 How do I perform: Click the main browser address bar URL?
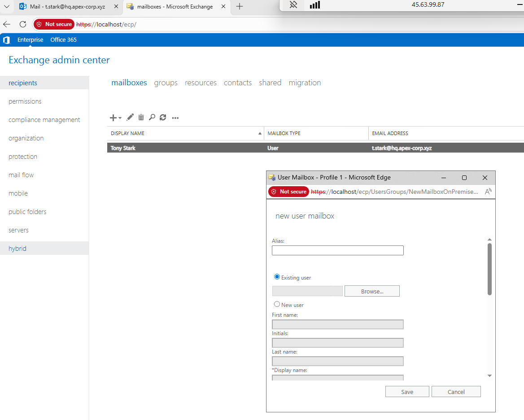[106, 24]
